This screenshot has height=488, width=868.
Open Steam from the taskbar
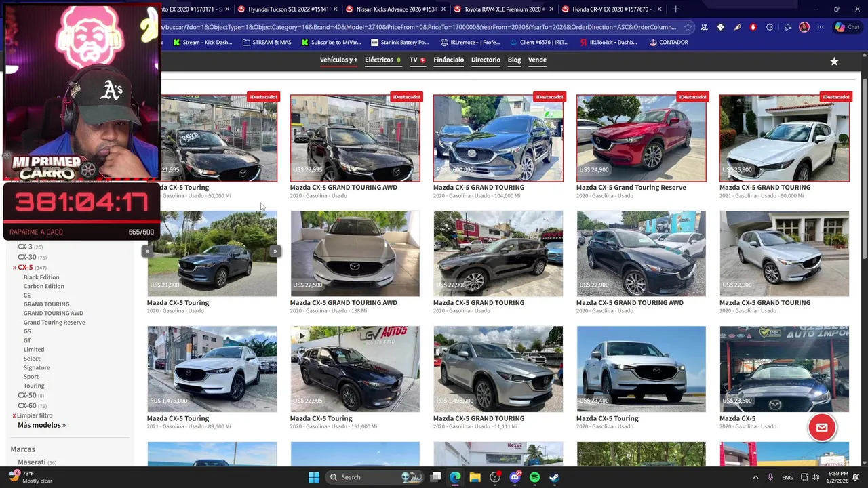click(554, 477)
